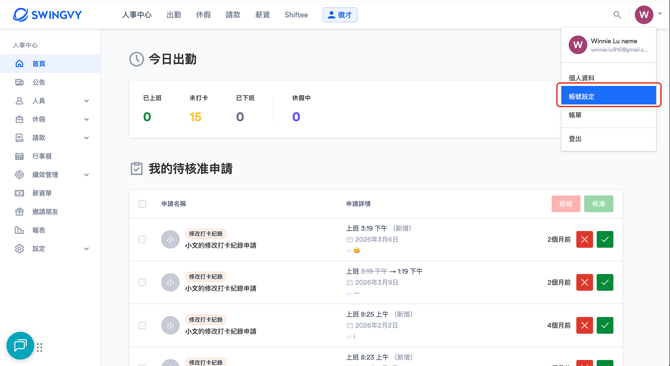The image size is (670, 366).
Task: Click the Swingvy logo
Action: coord(47,15)
